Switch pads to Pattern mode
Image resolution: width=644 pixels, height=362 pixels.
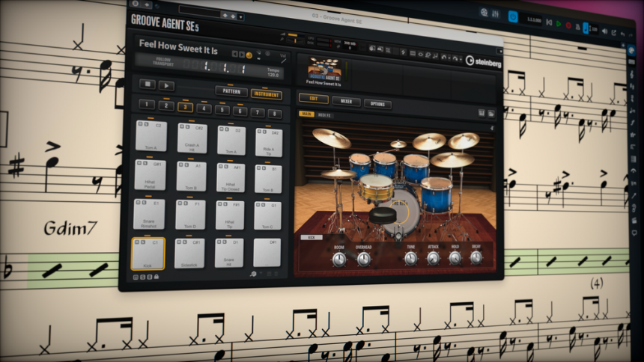(x=231, y=91)
